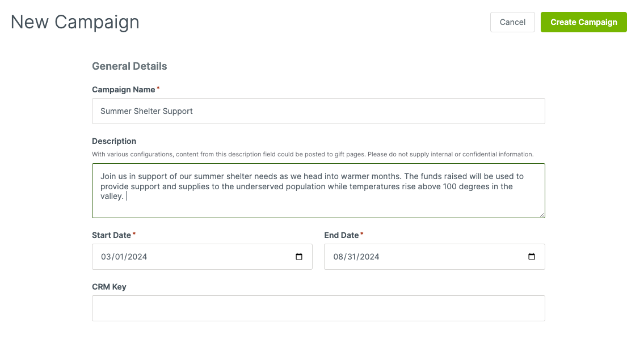Cancel the new campaign form

pos(512,22)
